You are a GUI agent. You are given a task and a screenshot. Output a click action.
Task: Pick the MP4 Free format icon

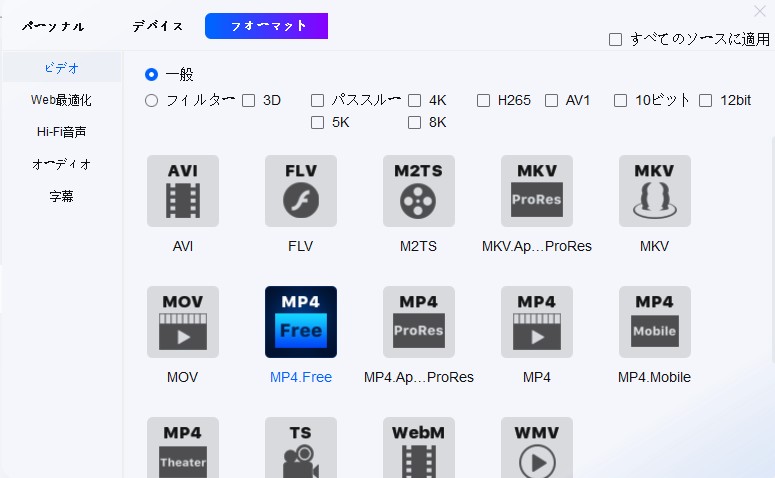coord(301,322)
